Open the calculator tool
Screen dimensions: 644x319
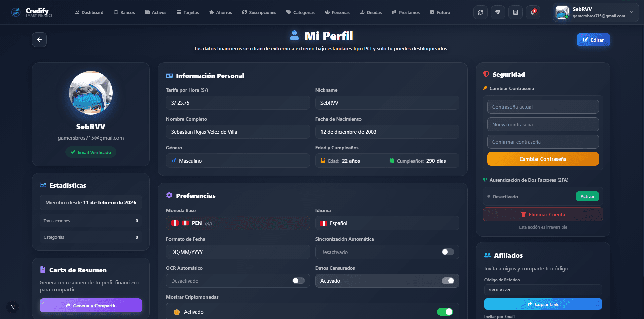tap(515, 12)
